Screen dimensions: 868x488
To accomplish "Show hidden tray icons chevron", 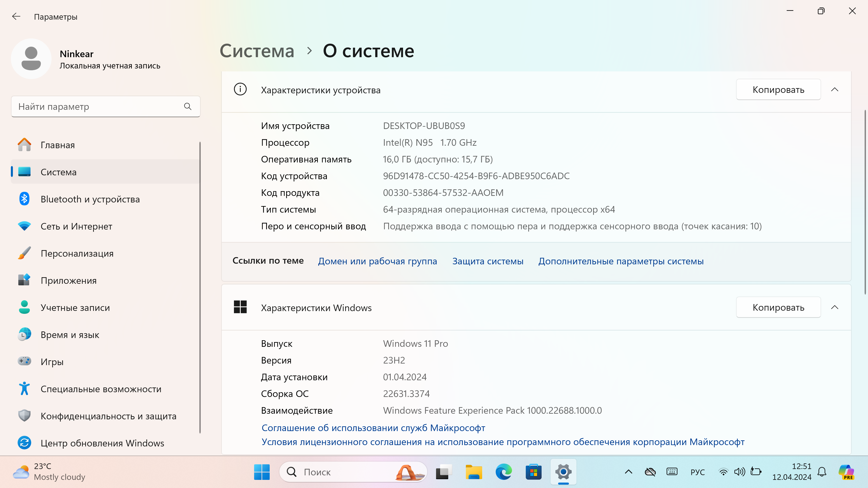I will (x=628, y=472).
